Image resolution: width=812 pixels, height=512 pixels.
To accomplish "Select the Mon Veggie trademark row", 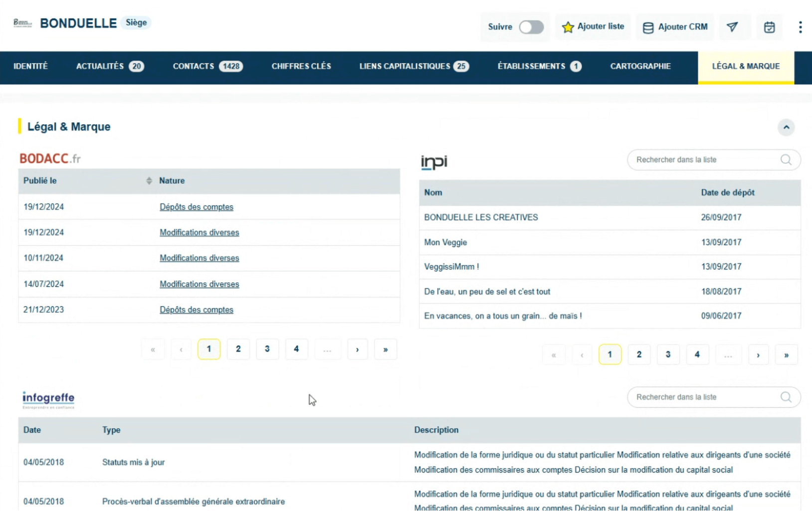I will 610,243.
